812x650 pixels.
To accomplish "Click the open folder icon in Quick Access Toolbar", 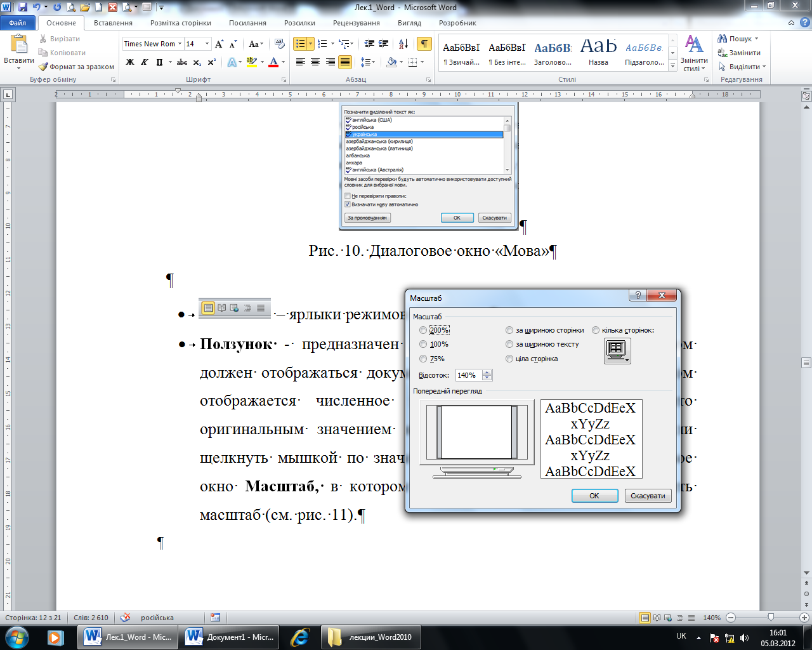I will pyautogui.click(x=84, y=8).
